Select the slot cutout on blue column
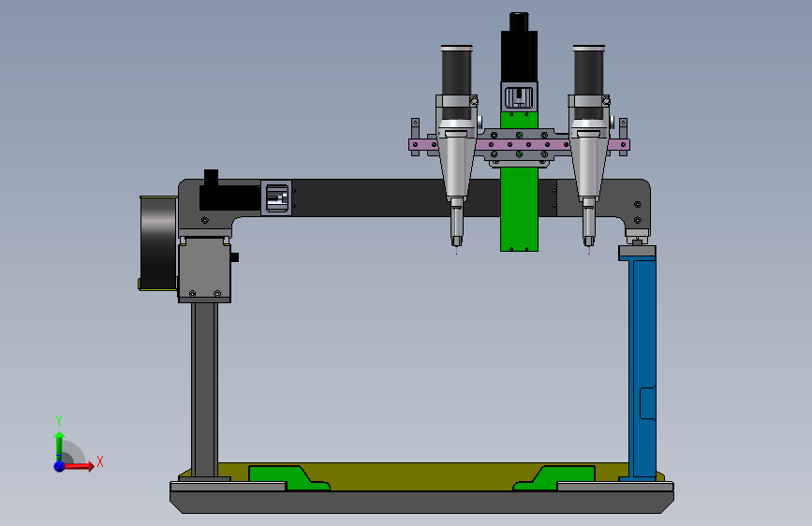Screen dimensions: 812x526 click(x=648, y=402)
